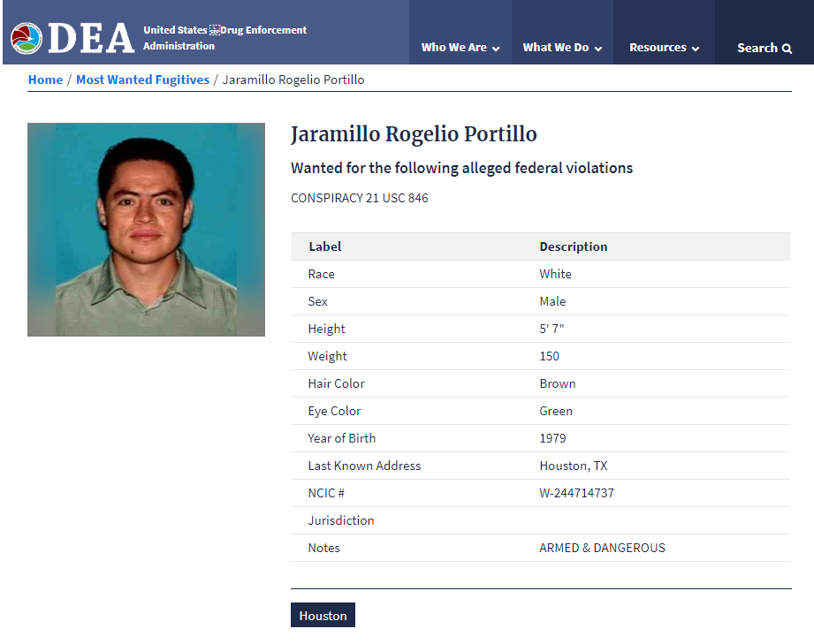Expand the Resources menu

(x=664, y=48)
